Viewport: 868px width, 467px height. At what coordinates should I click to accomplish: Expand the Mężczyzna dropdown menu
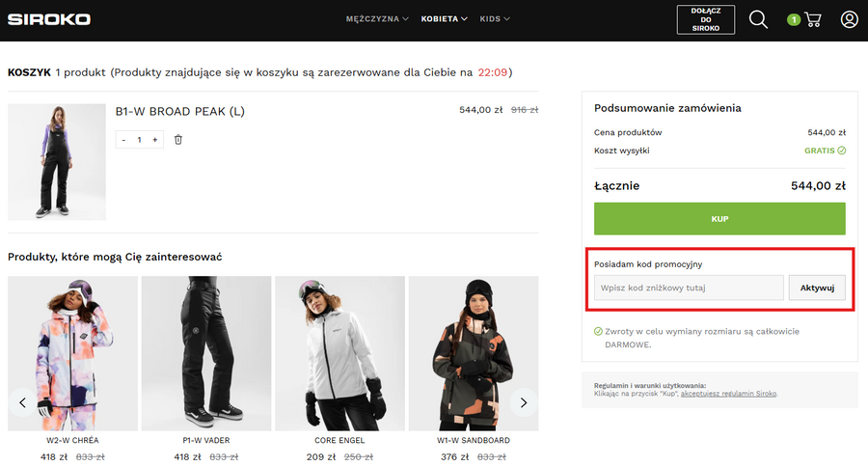pyautogui.click(x=377, y=18)
